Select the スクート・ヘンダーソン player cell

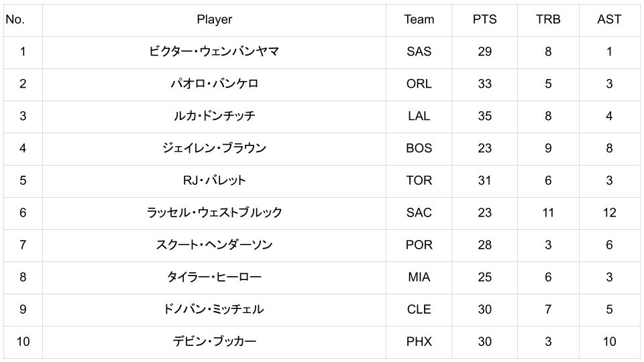(x=214, y=245)
